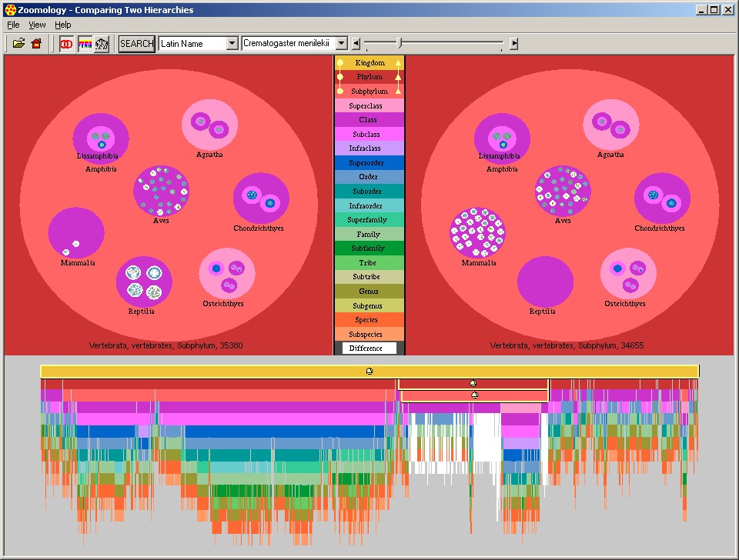Zoom into Lissamphibia circle in left hierarchy
Image resolution: width=739 pixels, height=560 pixels.
(101, 138)
